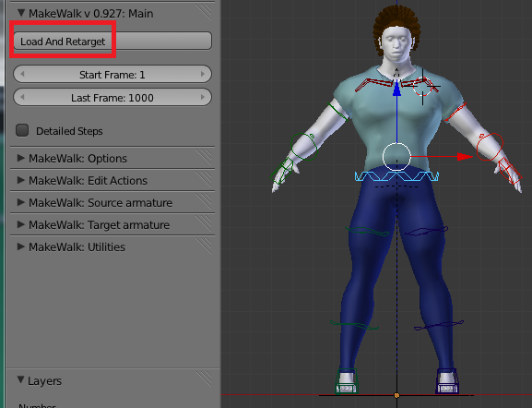Select the red X-axis manipulator arrow
532x408 pixels.
pos(465,157)
